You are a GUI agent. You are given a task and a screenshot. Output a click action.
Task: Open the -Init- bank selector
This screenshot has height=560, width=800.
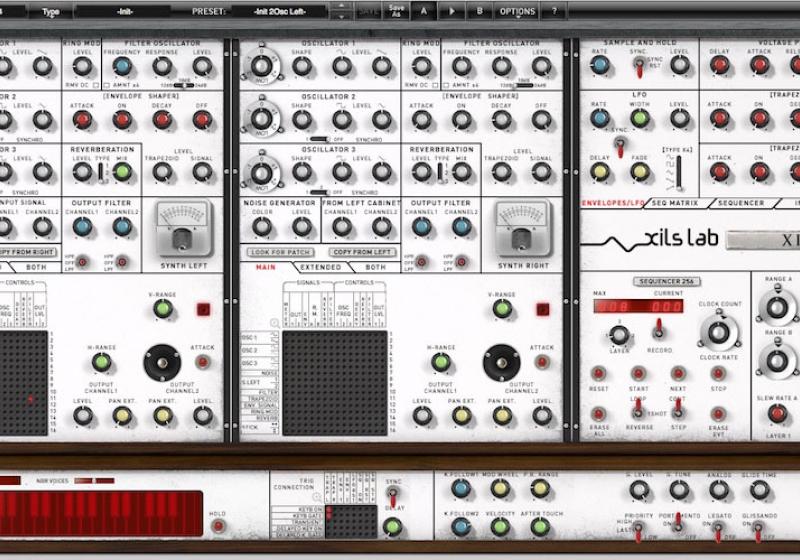tap(126, 11)
